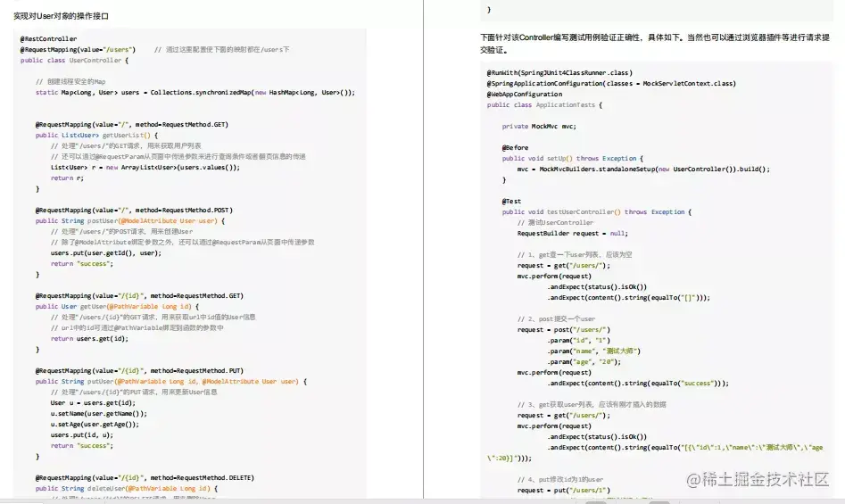Click the 'public void testUserController()' signature
Screen dimensions: 845x504
coord(597,212)
